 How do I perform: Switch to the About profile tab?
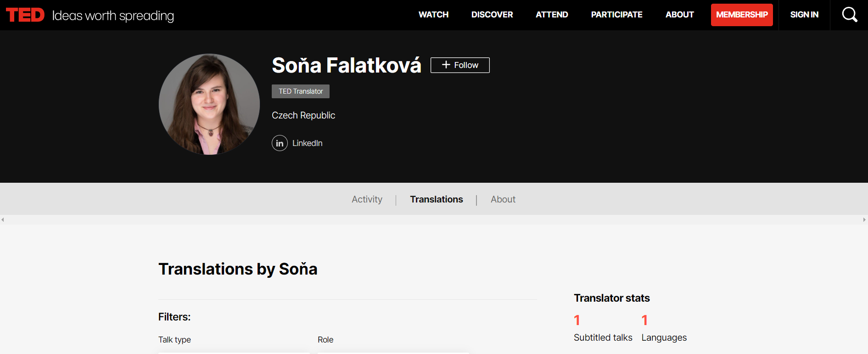tap(503, 199)
